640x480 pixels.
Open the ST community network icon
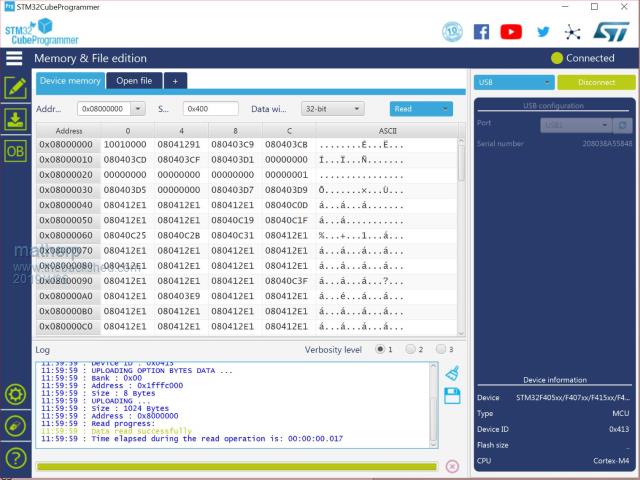[572, 32]
